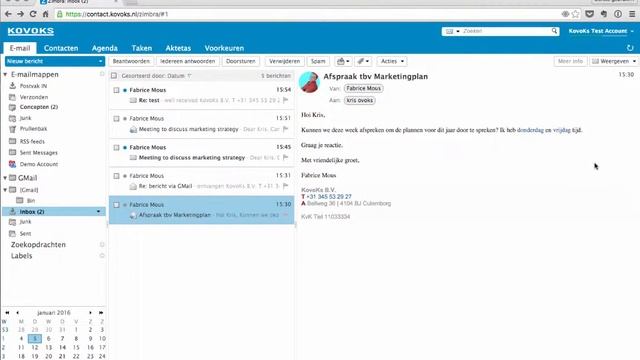Go to browser home icon

click(x=46, y=14)
